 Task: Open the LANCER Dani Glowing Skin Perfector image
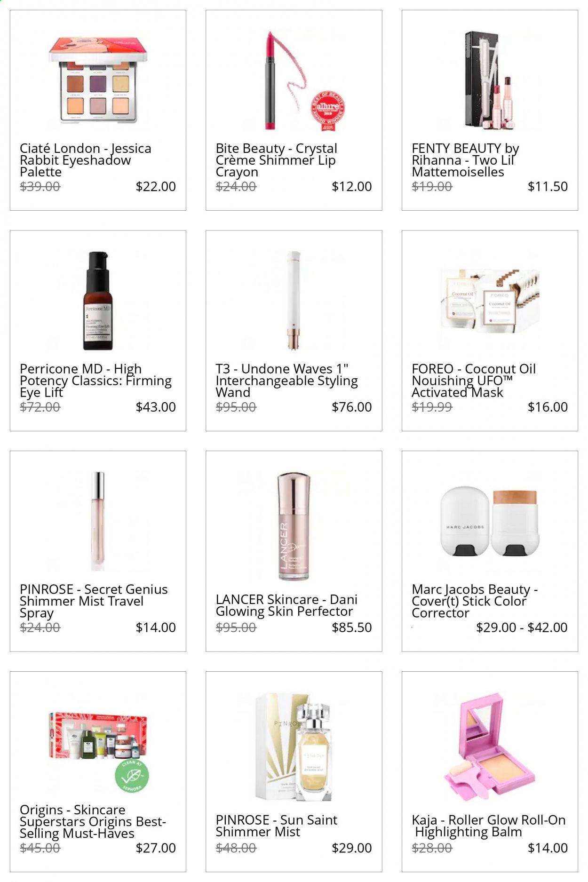coord(294,526)
